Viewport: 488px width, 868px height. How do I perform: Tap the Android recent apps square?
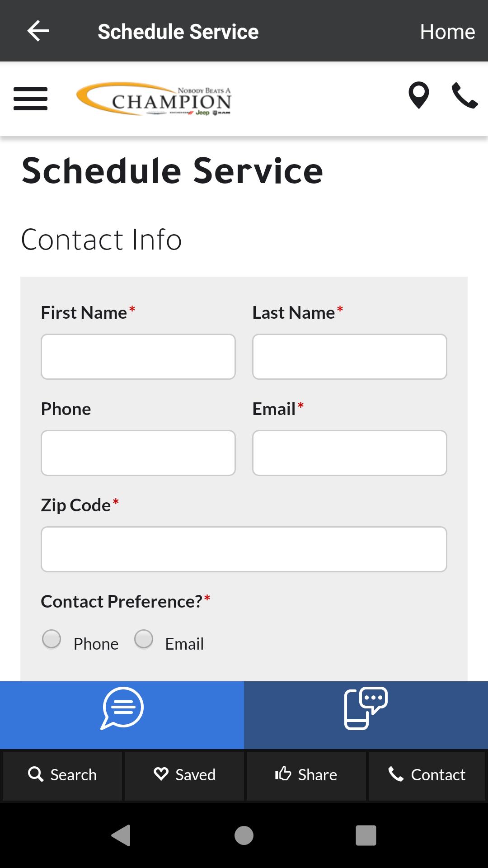click(366, 835)
